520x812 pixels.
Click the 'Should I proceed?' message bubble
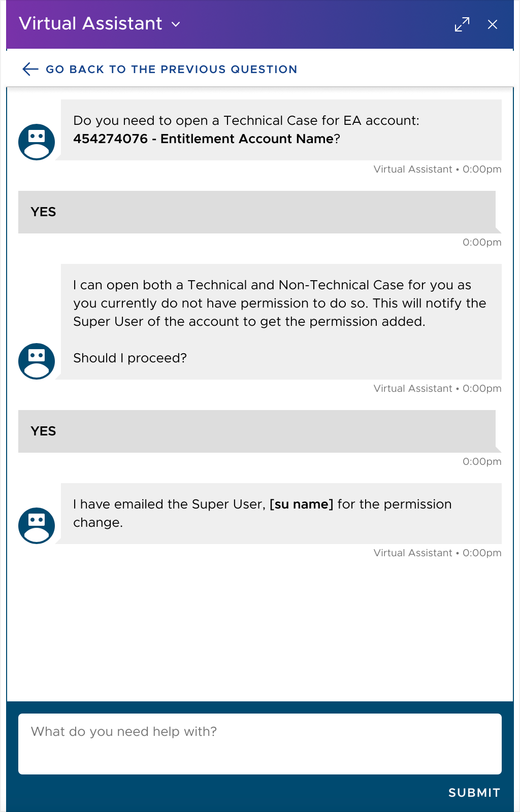(281, 322)
